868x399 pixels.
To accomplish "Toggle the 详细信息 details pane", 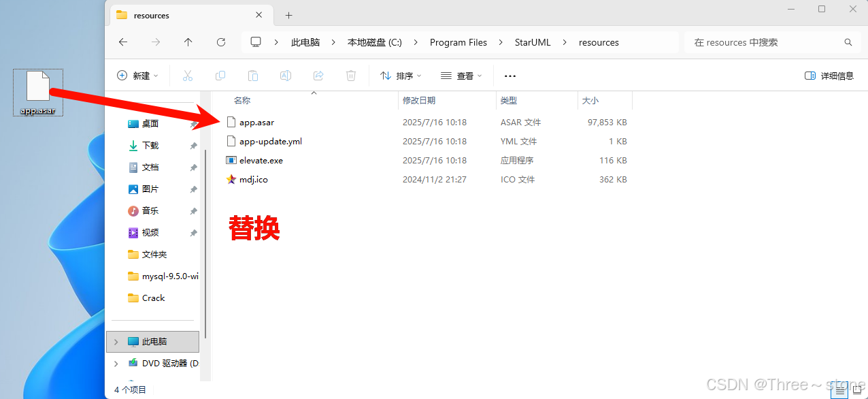I will [x=829, y=76].
